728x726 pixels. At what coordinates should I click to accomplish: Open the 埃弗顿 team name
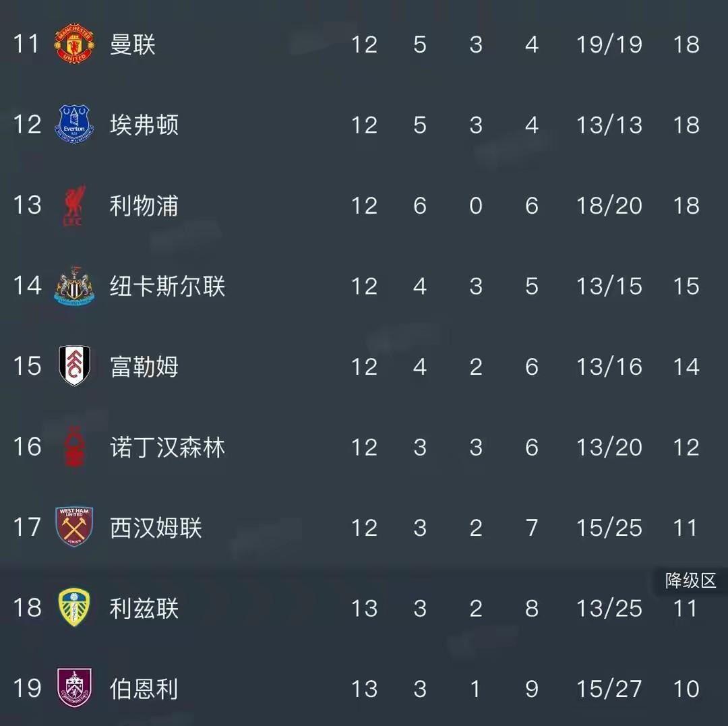click(x=144, y=125)
